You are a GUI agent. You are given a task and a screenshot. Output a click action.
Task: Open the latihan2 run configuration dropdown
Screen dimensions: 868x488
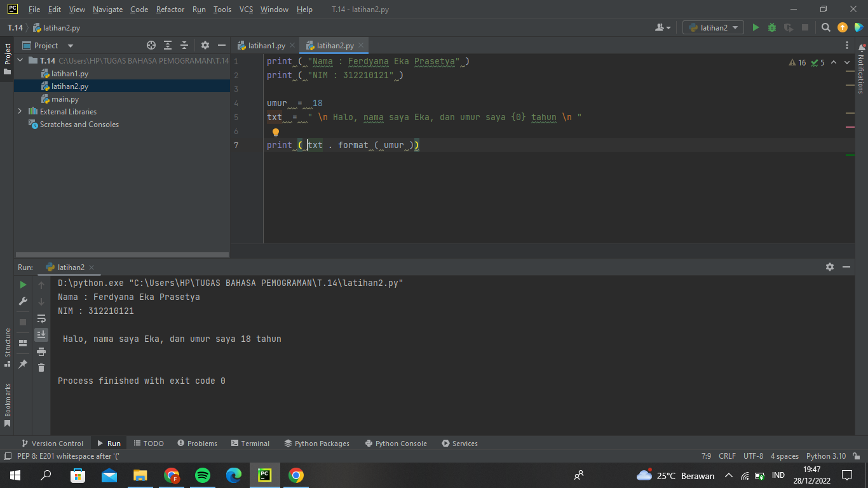pos(713,27)
